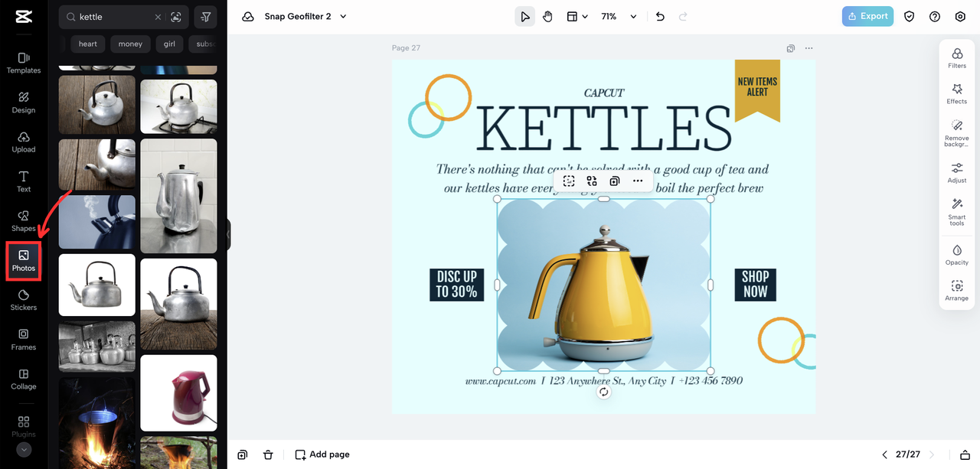Screen dimensions: 980x469
Task: Open the Adjust panel
Action: [957, 173]
